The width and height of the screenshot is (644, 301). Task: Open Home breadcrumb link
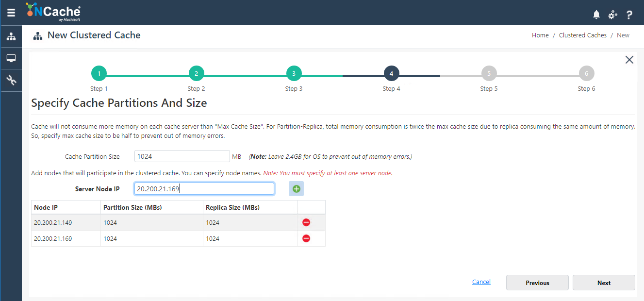tap(540, 35)
